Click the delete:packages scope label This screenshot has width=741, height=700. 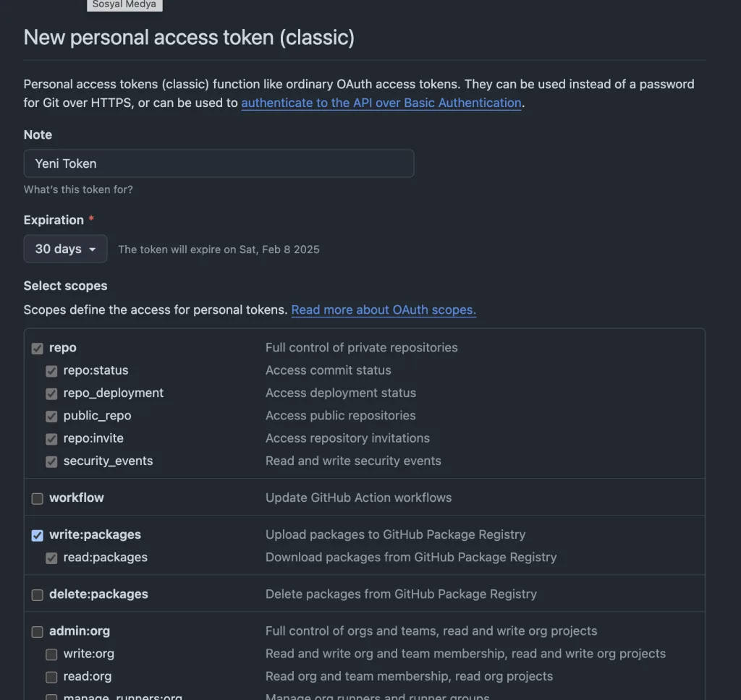pos(98,594)
